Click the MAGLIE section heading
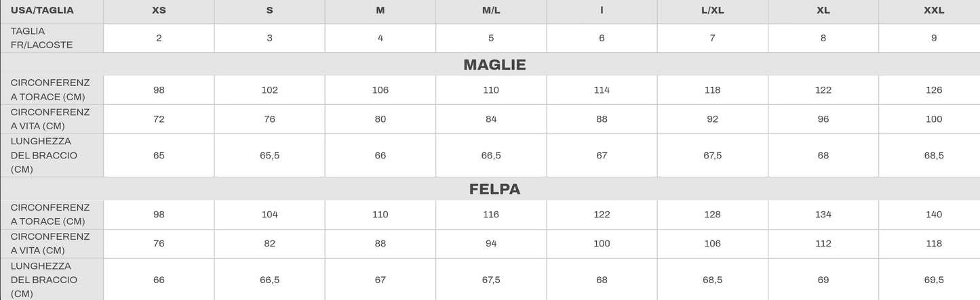This screenshot has width=980, height=300. coord(494,65)
